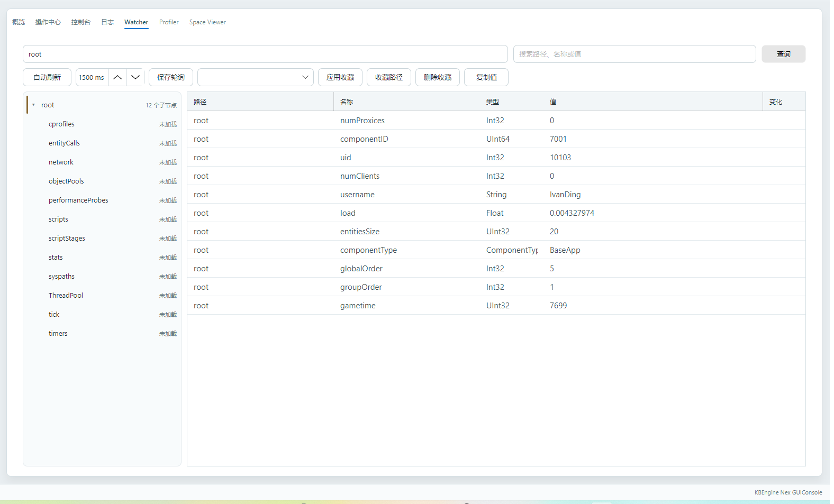Click the 删除收藏 button
The width and height of the screenshot is (834, 504).
[x=438, y=77]
